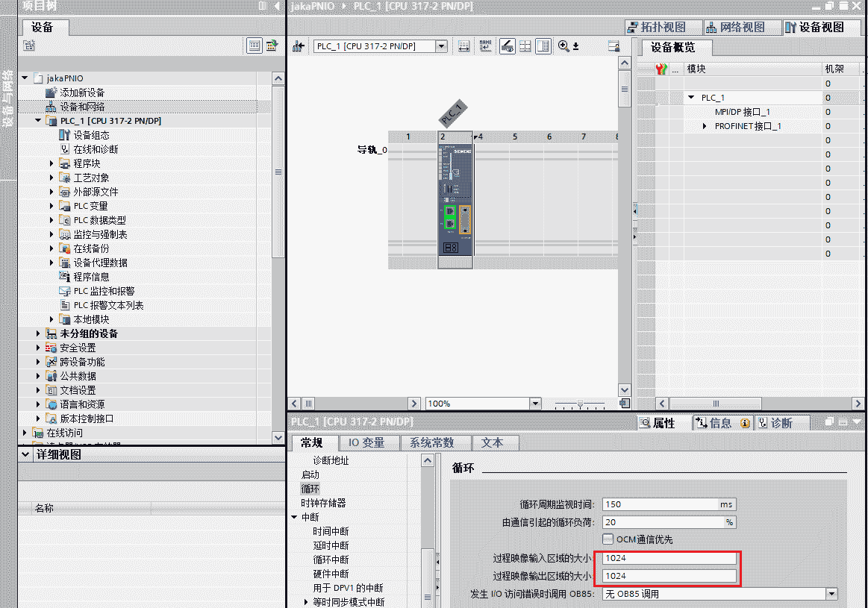Collapse the project tree panel with left arrow
Viewport: 868px width, 608px height.
pyautogui.click(x=276, y=6)
